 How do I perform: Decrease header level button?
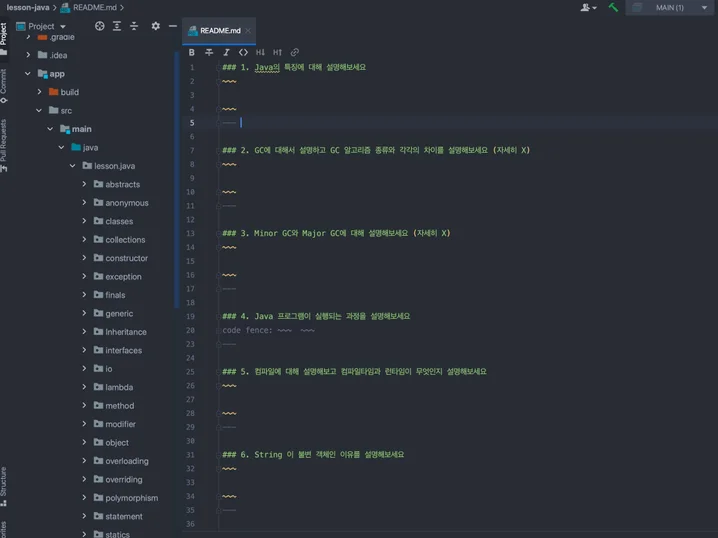pyautogui.click(x=260, y=52)
